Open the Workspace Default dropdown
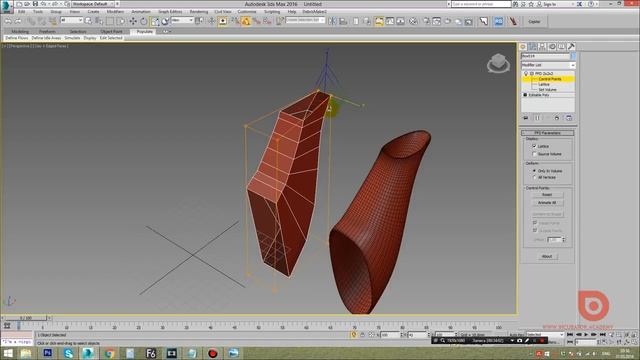 (x=93, y=4)
